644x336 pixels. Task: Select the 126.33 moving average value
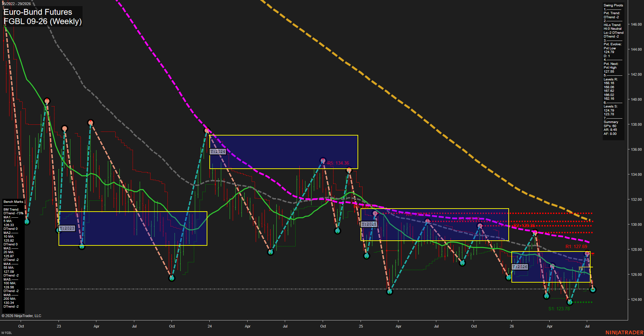coord(9,225)
